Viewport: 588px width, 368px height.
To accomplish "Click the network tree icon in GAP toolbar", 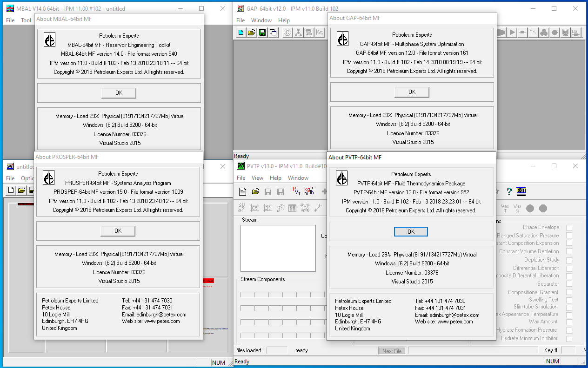I will pos(298,33).
